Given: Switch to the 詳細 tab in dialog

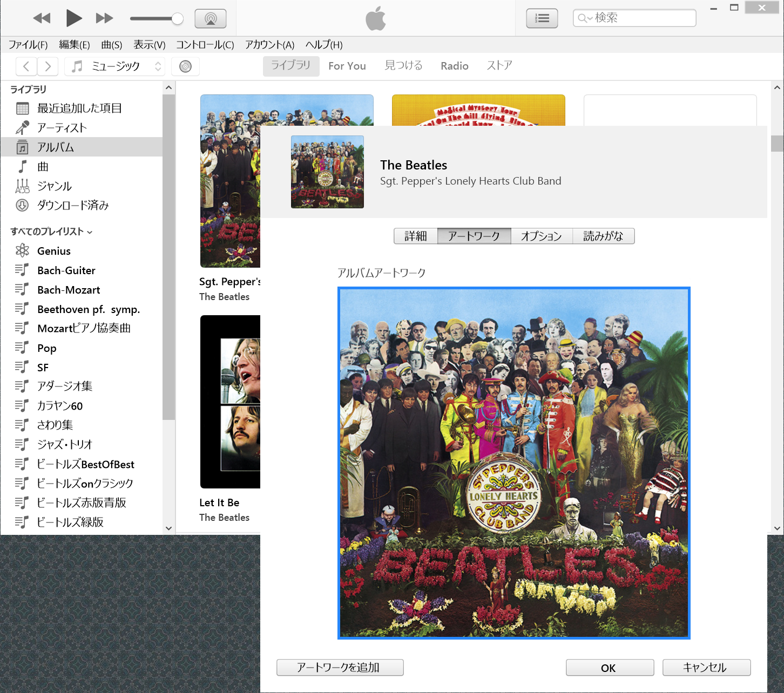Looking at the screenshot, I should 416,236.
